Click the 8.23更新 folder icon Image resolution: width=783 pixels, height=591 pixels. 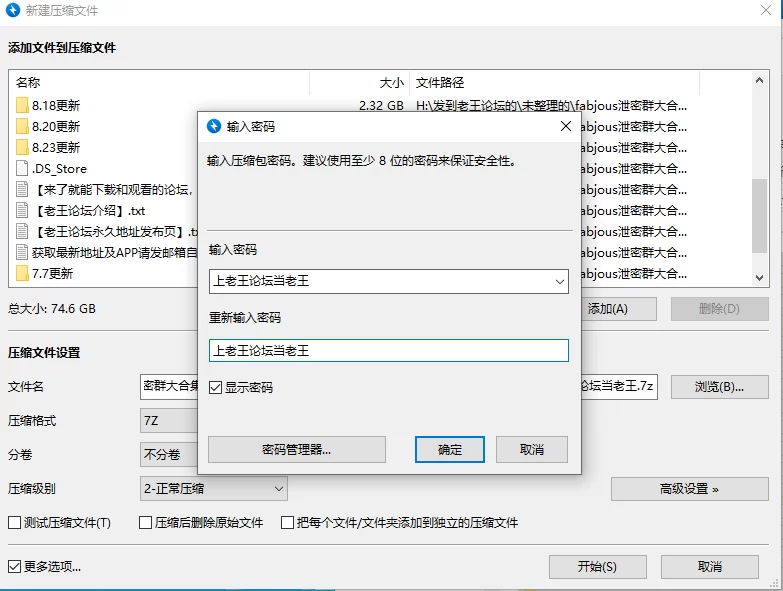(x=22, y=147)
